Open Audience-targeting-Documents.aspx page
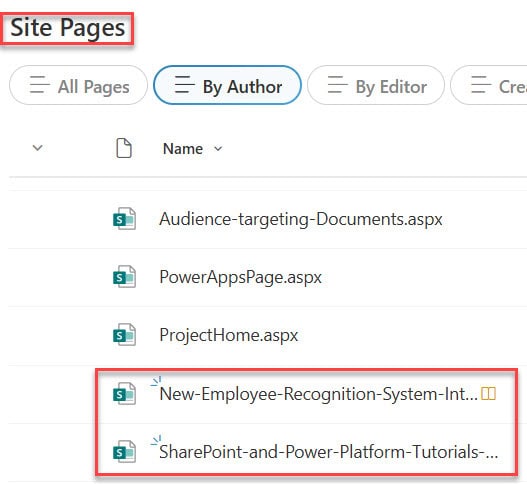 (x=301, y=219)
